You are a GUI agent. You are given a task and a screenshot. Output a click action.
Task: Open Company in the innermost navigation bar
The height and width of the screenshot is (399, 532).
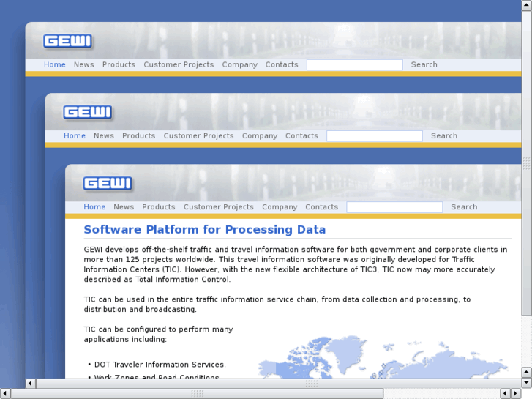click(x=280, y=206)
